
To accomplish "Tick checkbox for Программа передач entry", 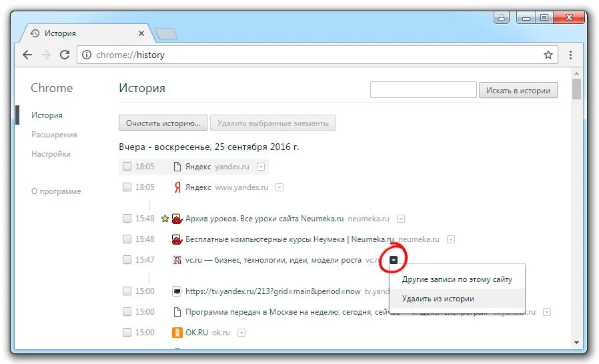I will (x=127, y=311).
